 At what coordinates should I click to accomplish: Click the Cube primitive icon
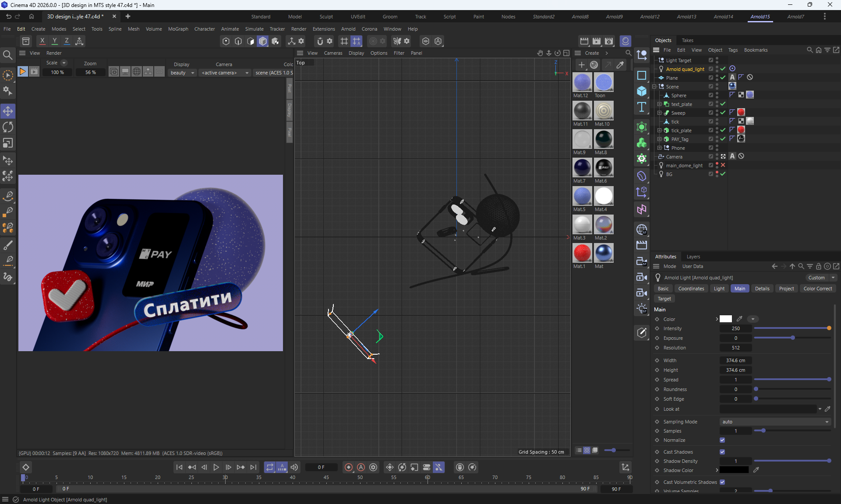(642, 91)
